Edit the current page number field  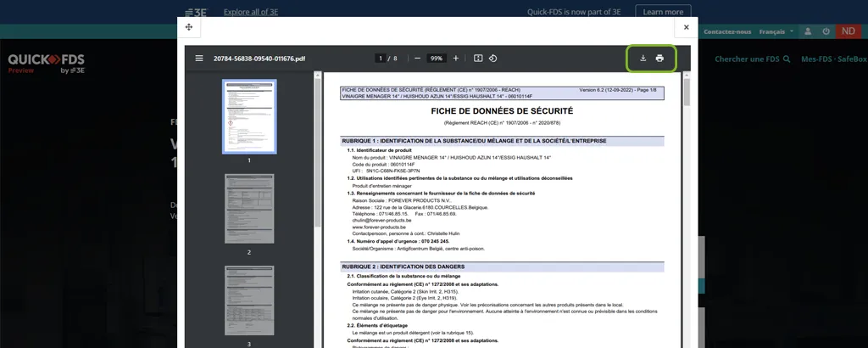pyautogui.click(x=381, y=59)
